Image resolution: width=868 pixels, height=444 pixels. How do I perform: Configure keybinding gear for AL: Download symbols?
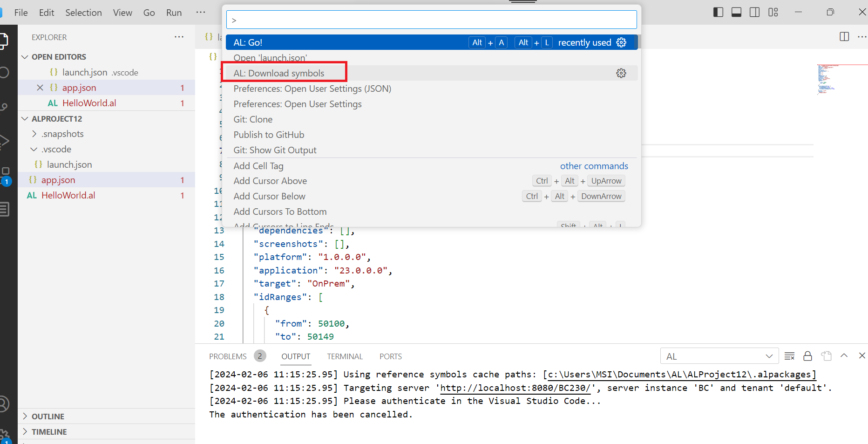(621, 73)
